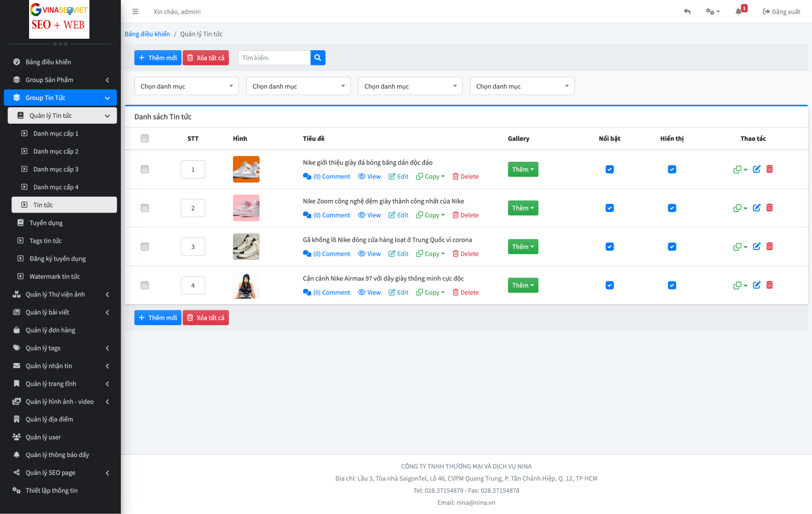Image resolution: width=812 pixels, height=514 pixels.
Task: Collapse Group Tin Tức sidebar menu
Action: [x=60, y=98]
